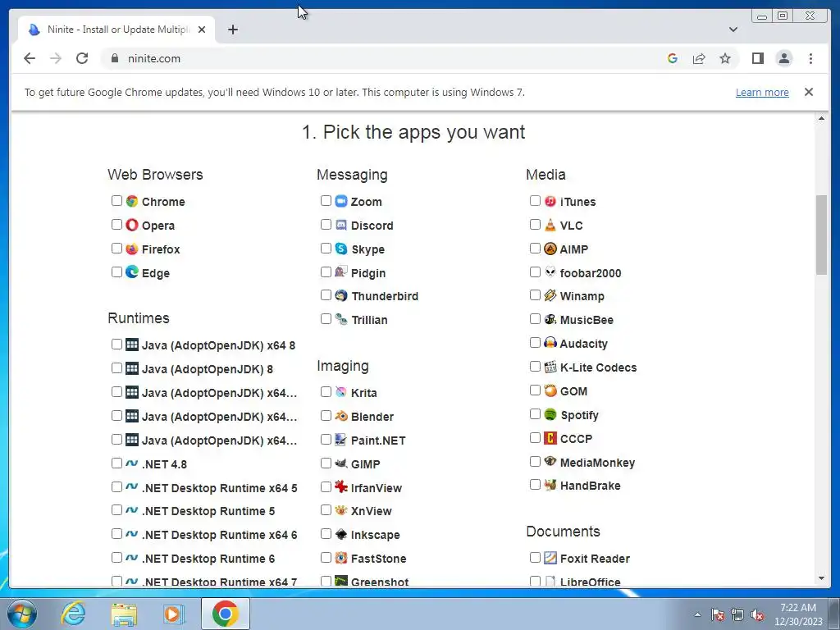The height and width of the screenshot is (630, 840).
Task: Dismiss the Chrome update notification bar
Action: coord(809,92)
